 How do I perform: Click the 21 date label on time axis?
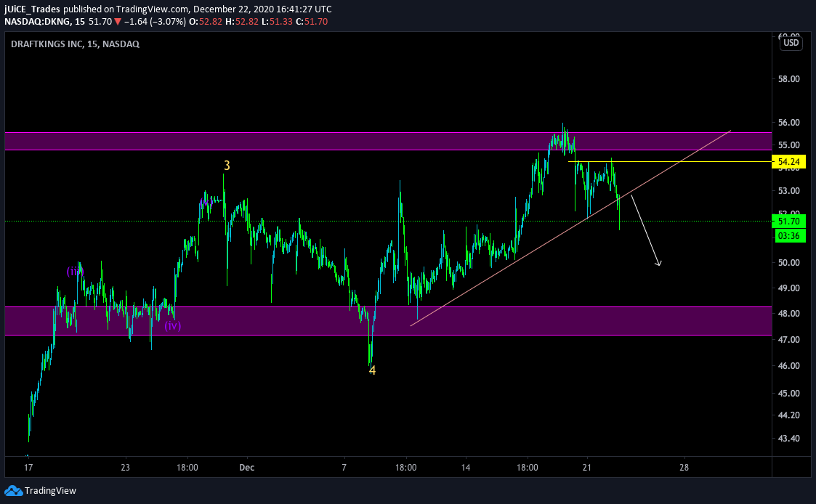tap(587, 468)
